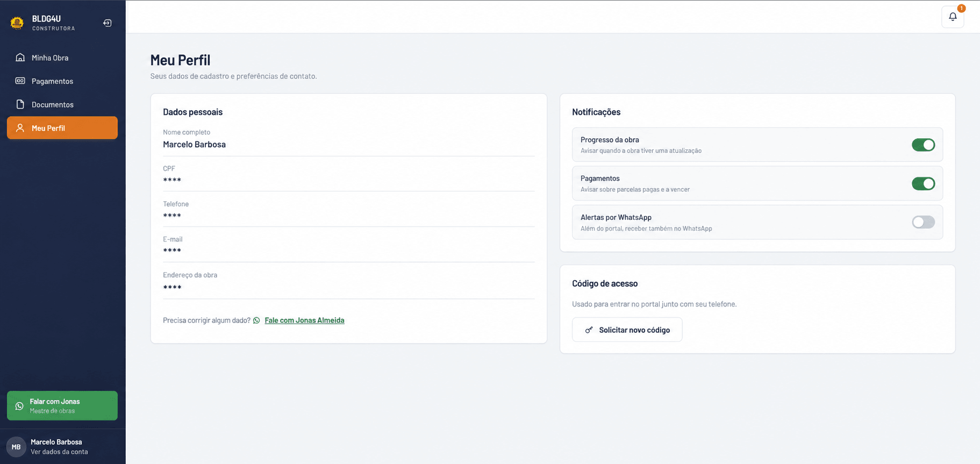Click Falar com Jonas green button

(x=62, y=405)
